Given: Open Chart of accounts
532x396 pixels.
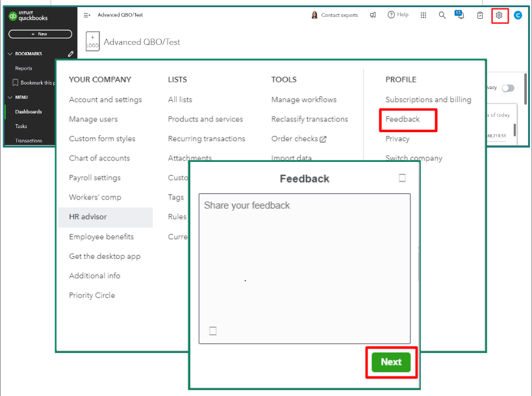Looking at the screenshot, I should 99,158.
